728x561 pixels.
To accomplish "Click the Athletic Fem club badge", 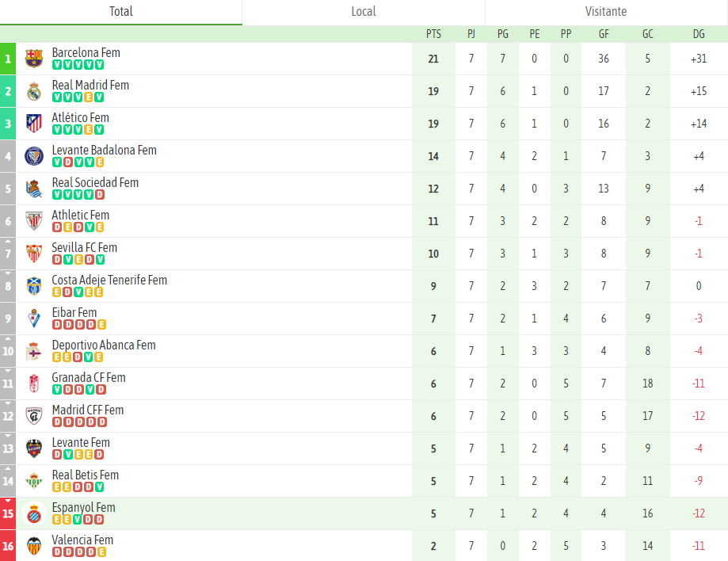I will [x=34, y=221].
